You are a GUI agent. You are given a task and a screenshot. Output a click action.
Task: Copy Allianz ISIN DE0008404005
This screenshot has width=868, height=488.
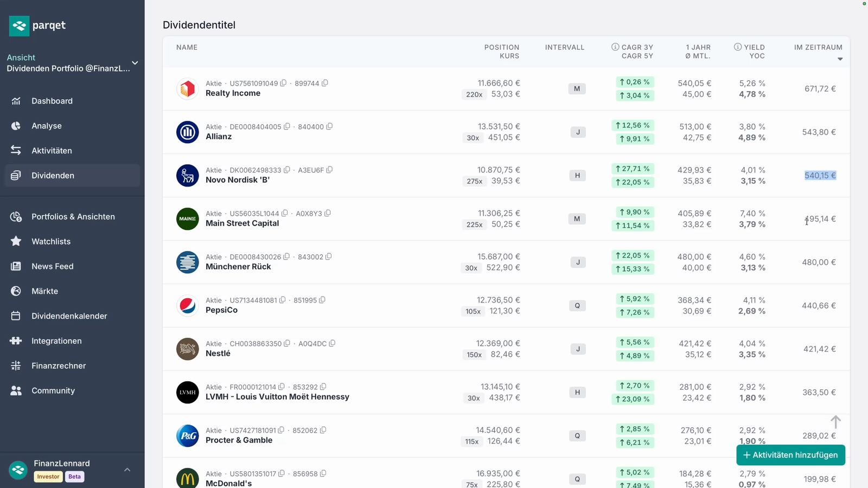click(287, 126)
